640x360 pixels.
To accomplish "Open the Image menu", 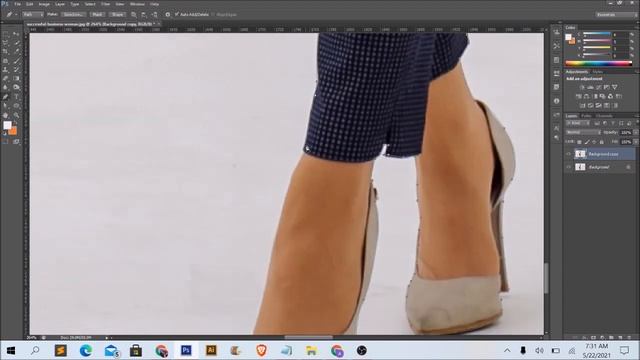I will click(x=44, y=4).
